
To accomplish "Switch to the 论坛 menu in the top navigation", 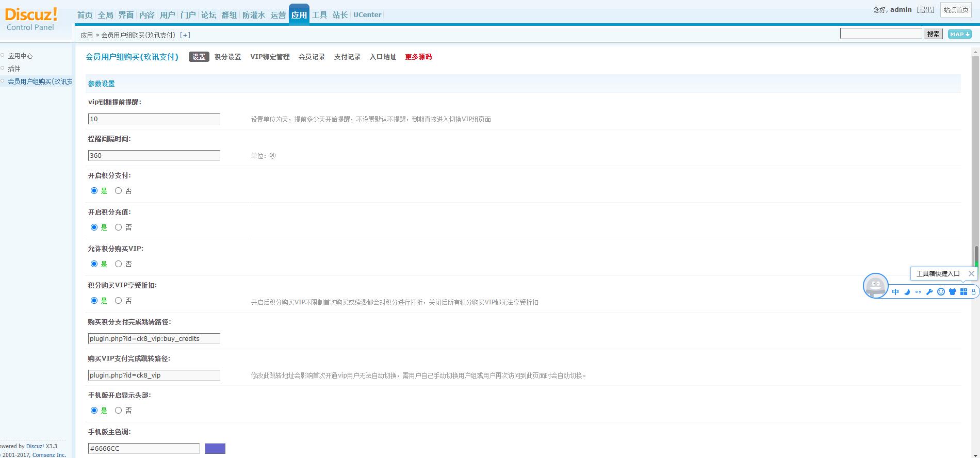I will pyautogui.click(x=208, y=15).
